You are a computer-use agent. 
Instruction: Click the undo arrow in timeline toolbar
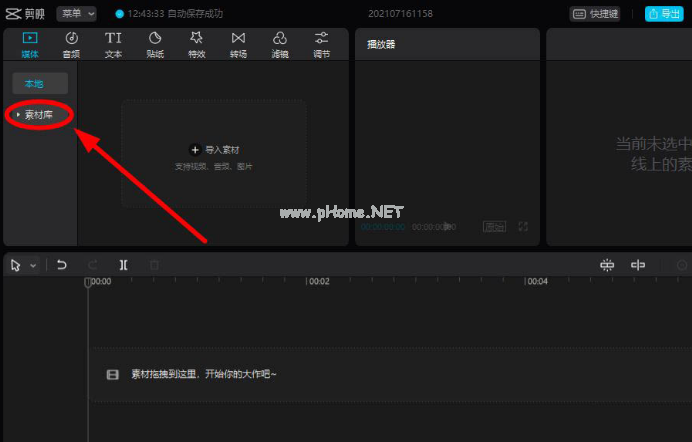(62, 265)
